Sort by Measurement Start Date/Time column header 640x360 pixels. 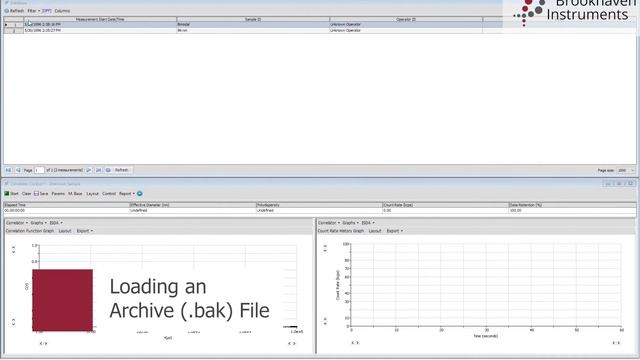coord(100,19)
